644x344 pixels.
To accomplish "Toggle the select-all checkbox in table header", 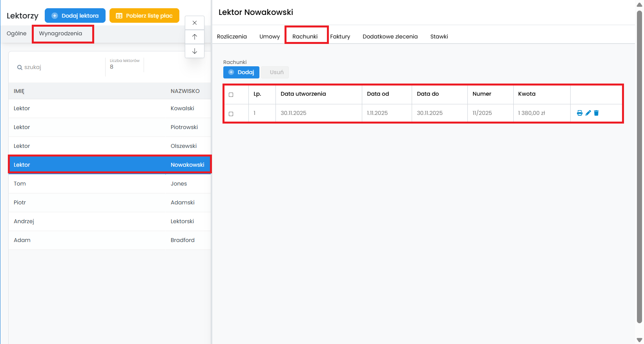I will coord(231,95).
